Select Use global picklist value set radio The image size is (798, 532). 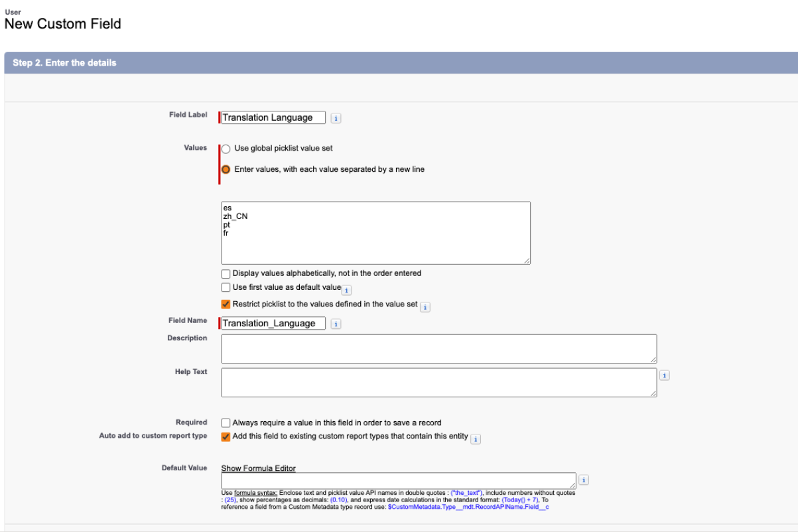point(226,149)
